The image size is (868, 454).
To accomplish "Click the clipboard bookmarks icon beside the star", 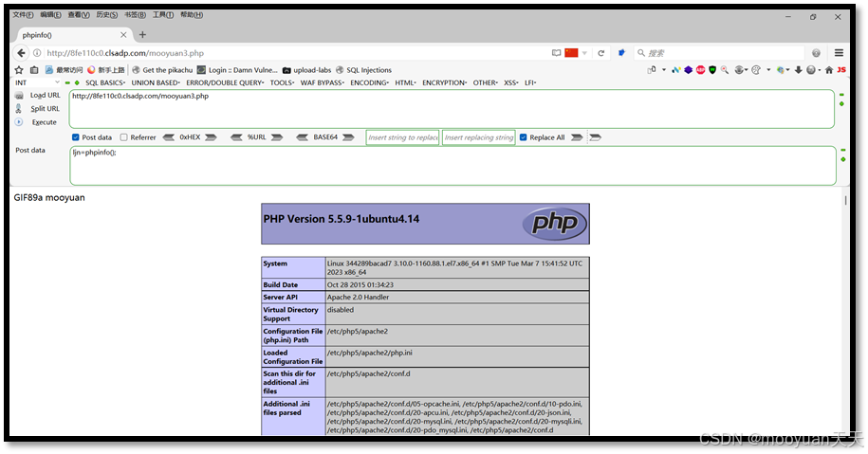I will (x=34, y=70).
